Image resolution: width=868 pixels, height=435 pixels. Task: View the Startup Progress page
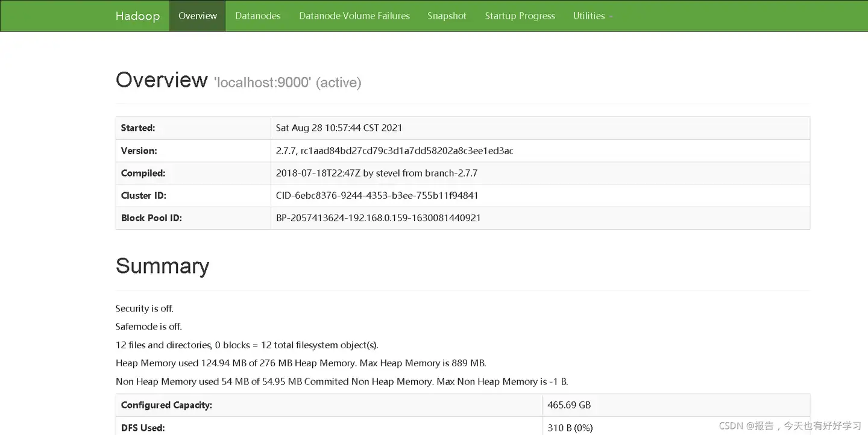pos(520,16)
